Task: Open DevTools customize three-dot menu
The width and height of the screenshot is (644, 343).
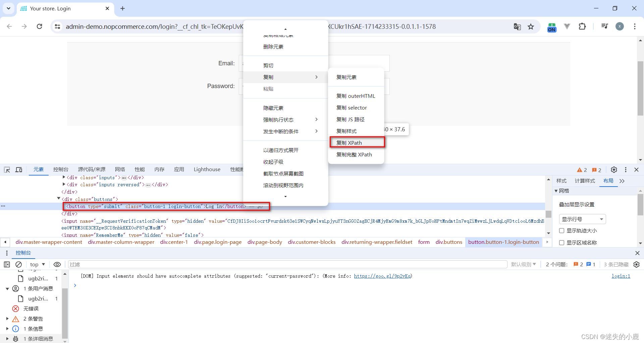Action: [x=626, y=169]
